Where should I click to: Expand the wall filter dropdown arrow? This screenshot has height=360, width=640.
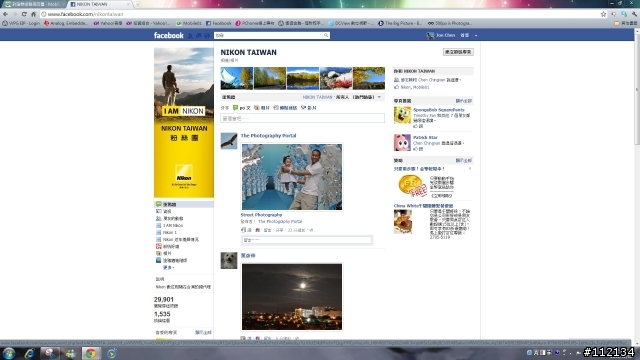379,97
